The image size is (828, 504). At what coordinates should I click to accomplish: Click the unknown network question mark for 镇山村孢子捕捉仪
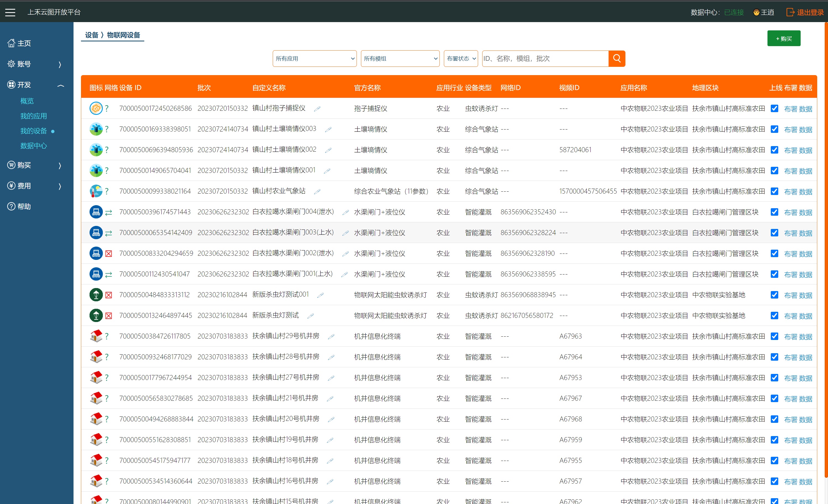pyautogui.click(x=107, y=108)
